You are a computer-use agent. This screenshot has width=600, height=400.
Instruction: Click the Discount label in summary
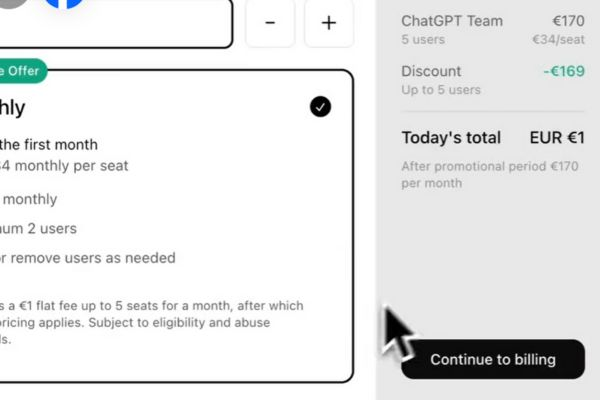point(431,71)
